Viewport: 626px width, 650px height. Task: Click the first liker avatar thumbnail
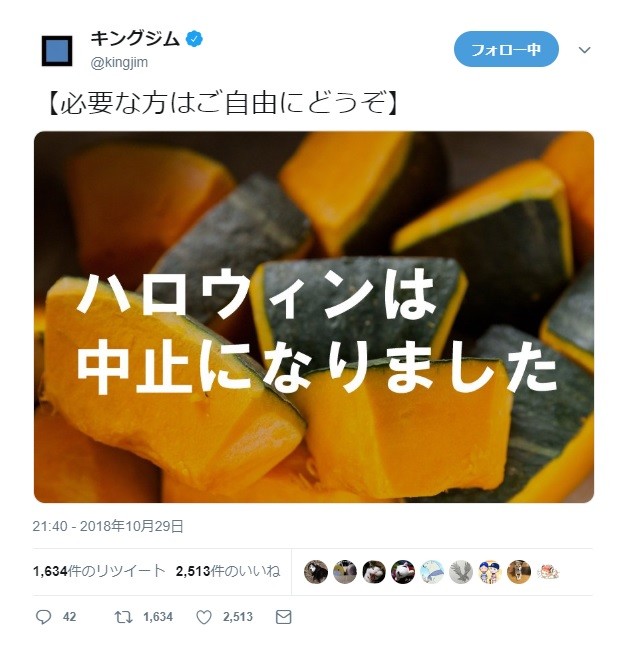click(x=315, y=572)
